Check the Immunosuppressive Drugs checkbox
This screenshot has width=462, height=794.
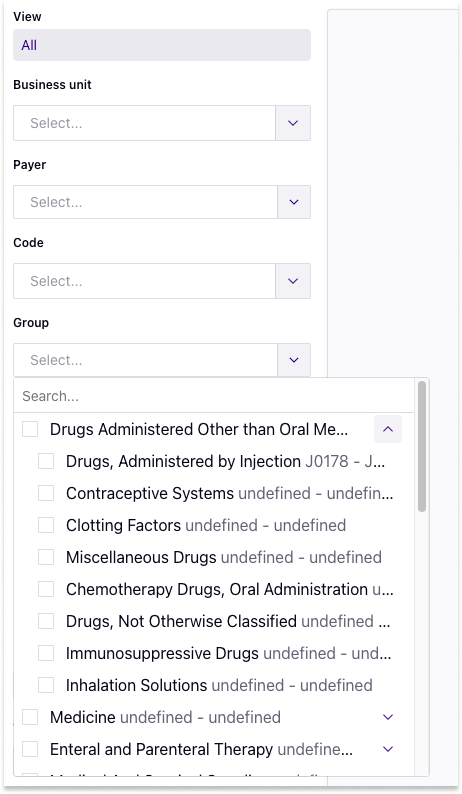pyautogui.click(x=46, y=653)
